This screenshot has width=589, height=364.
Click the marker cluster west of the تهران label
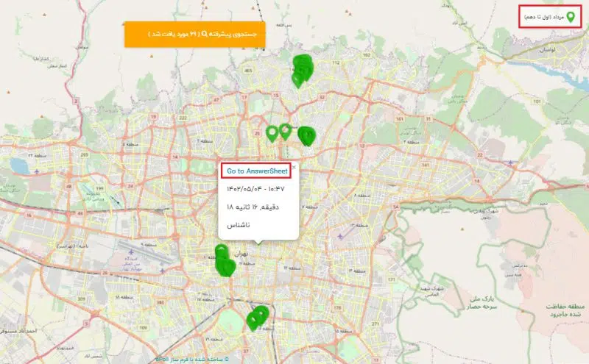(x=225, y=261)
